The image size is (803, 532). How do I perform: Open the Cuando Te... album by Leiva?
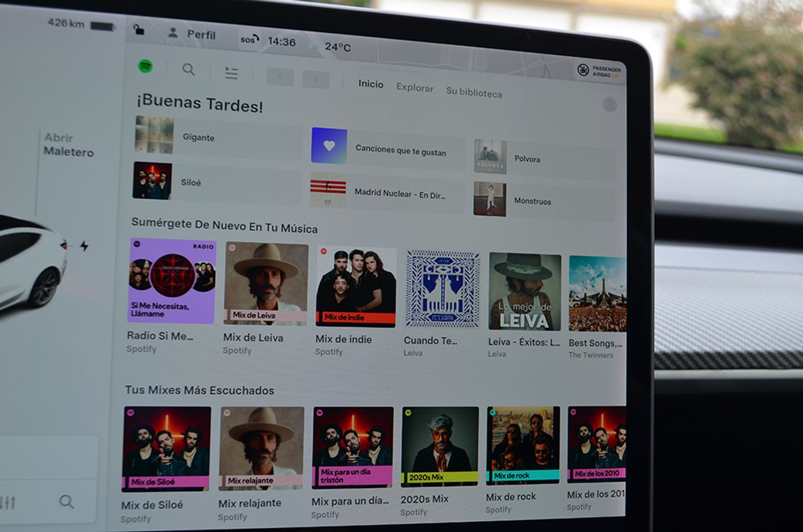[x=442, y=289]
